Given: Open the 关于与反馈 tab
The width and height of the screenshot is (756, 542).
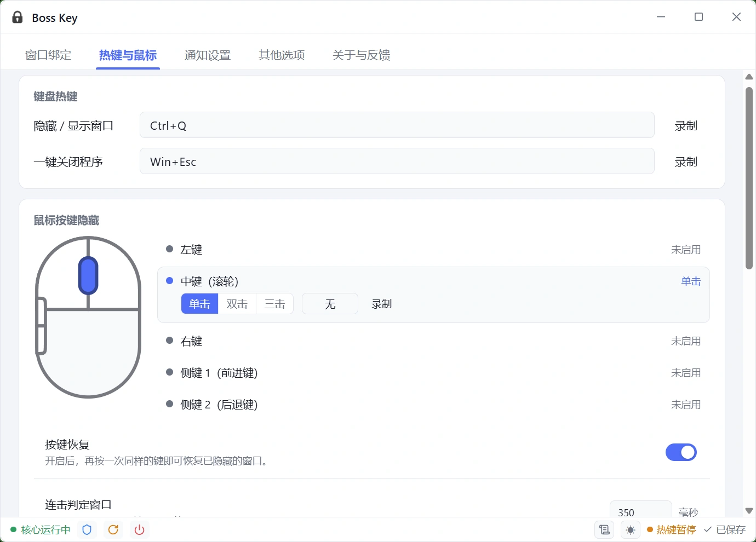Looking at the screenshot, I should click(361, 55).
